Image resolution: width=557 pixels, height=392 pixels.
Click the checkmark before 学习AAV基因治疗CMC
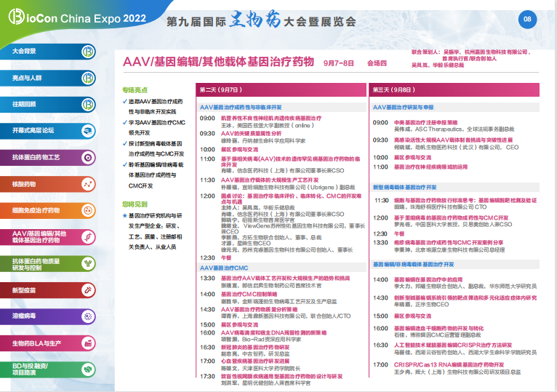click(124, 123)
